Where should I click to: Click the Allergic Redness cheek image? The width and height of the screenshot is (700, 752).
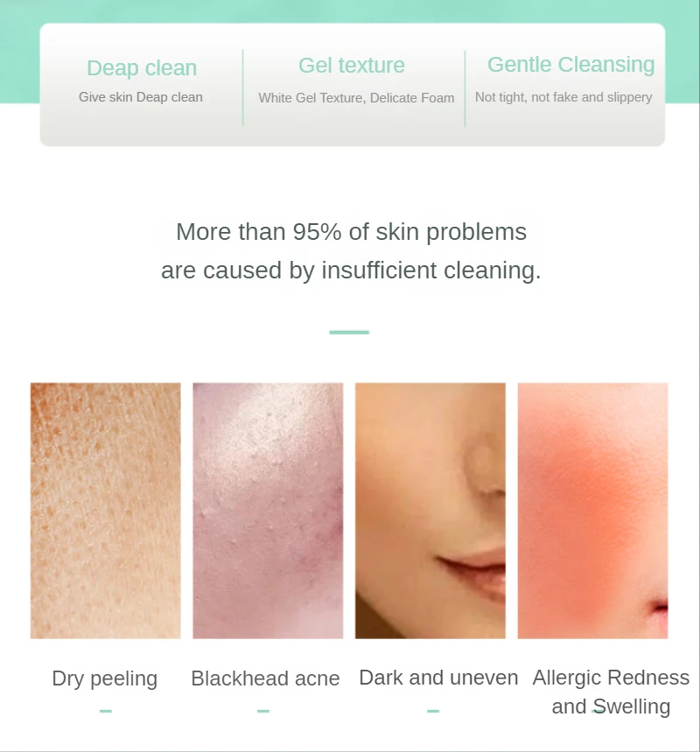coord(592,510)
